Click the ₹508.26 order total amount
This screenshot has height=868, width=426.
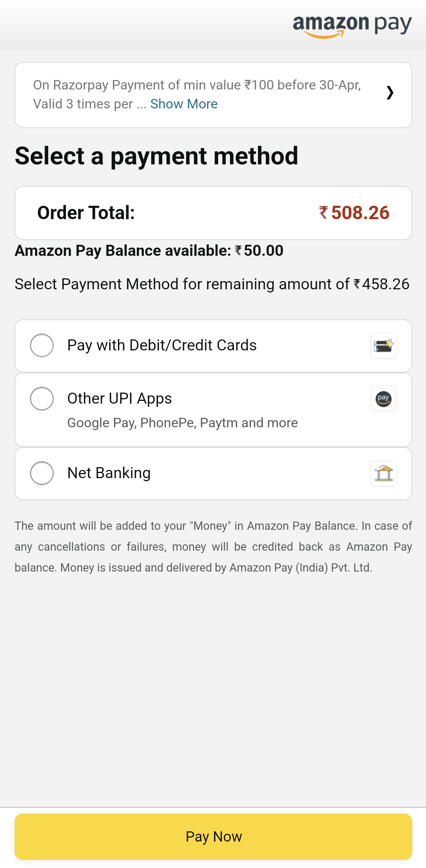click(x=354, y=213)
